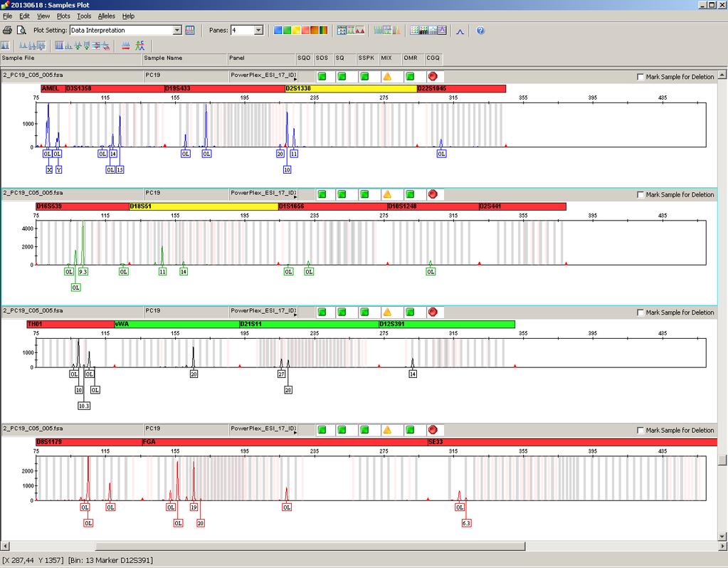The width and height of the screenshot is (728, 568).
Task: Open Print Preview with the magnifier-page icon
Action: [x=21, y=30]
